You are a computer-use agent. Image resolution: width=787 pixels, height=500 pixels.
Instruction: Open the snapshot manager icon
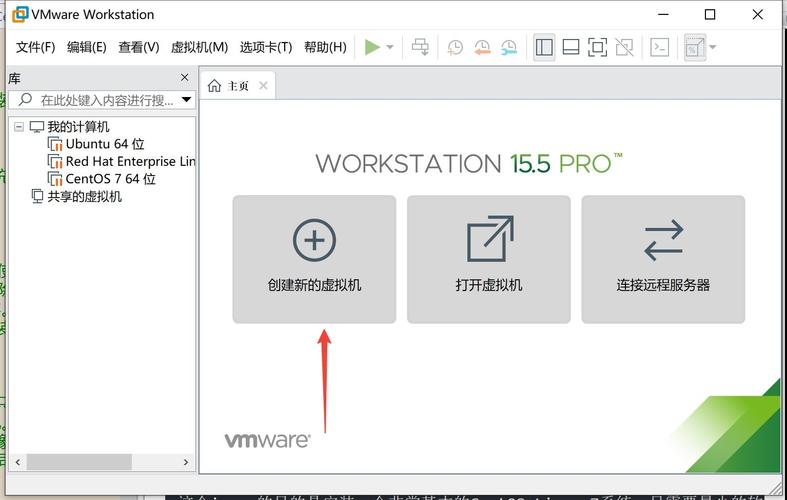[509, 47]
